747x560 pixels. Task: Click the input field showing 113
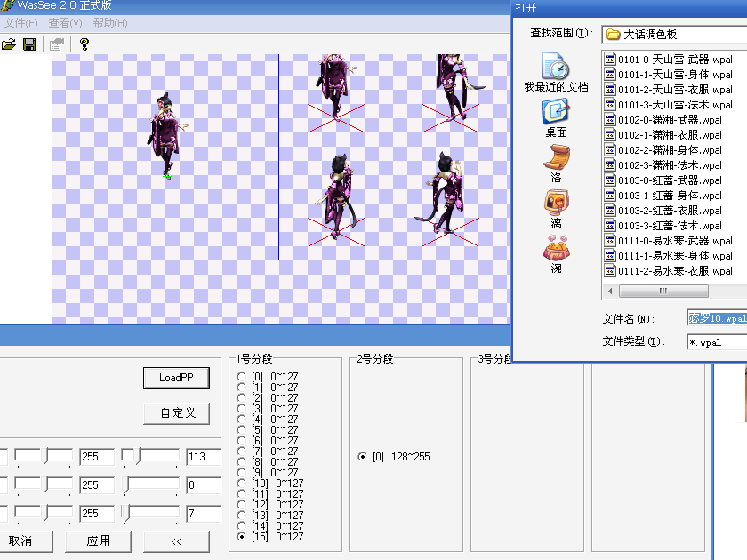point(204,457)
